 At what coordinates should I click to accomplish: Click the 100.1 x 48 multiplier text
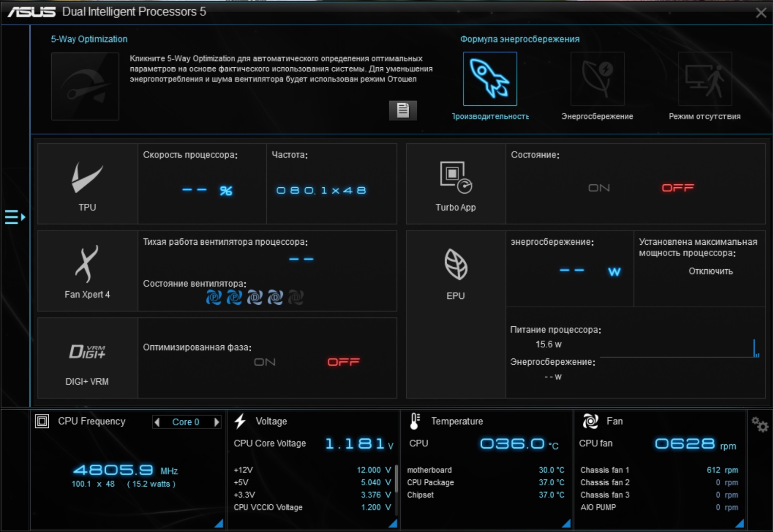[93, 484]
